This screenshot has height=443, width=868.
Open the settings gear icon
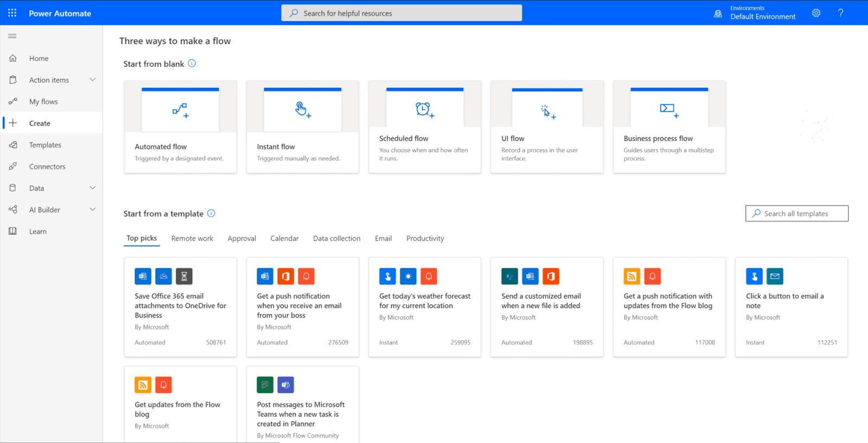(x=816, y=13)
